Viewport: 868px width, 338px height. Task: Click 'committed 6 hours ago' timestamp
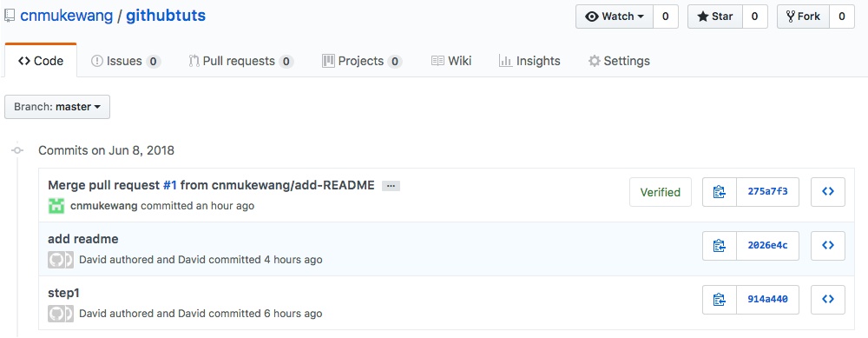[265, 314]
